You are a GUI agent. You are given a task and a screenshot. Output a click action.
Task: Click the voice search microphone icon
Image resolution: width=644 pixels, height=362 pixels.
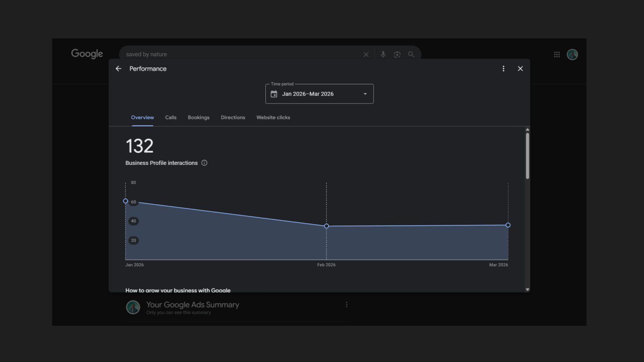point(383,54)
